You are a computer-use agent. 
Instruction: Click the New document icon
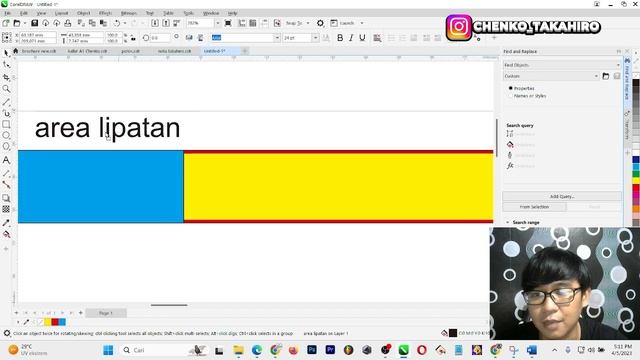tap(6, 23)
